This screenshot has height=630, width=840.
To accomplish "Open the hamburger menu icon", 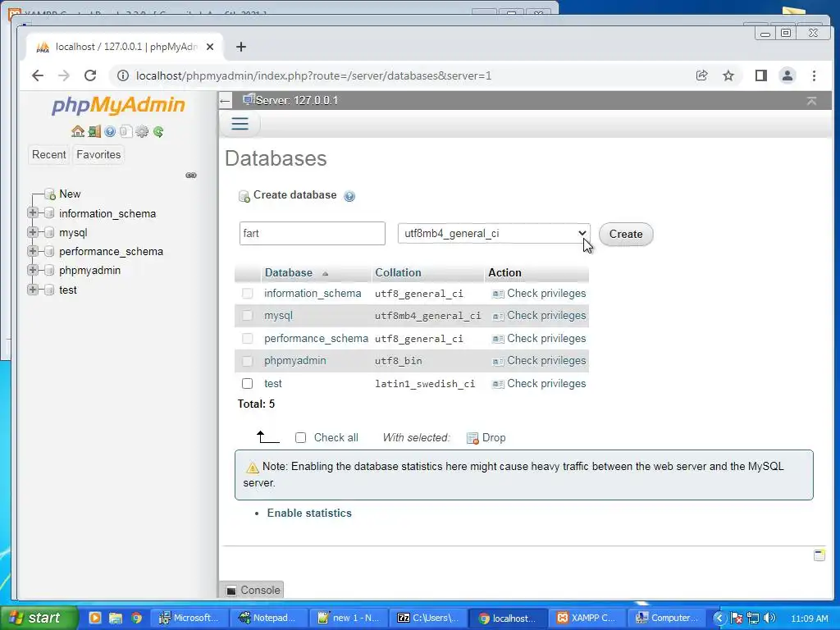I will tap(240, 124).
